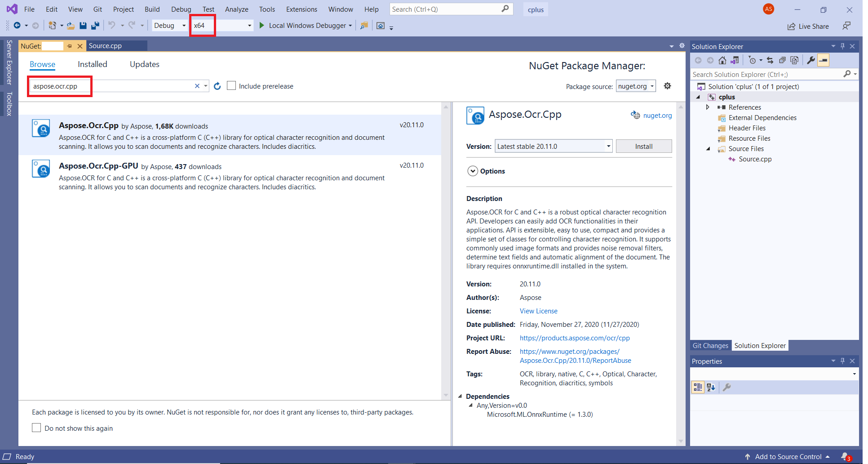Open the View License link
The width and height of the screenshot is (868, 464).
[x=538, y=311]
